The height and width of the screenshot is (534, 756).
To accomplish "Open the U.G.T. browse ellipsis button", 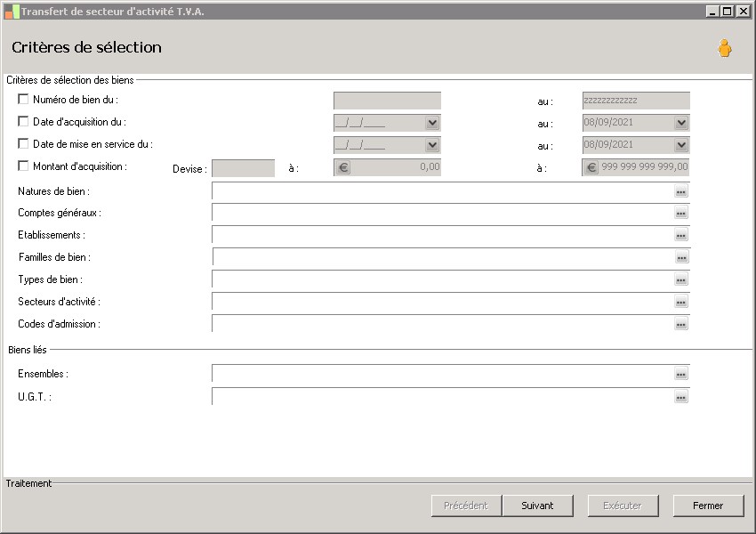I will point(681,397).
